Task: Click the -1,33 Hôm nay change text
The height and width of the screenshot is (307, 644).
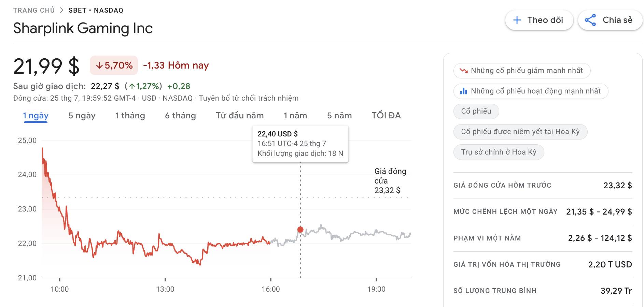Action: pos(176,65)
